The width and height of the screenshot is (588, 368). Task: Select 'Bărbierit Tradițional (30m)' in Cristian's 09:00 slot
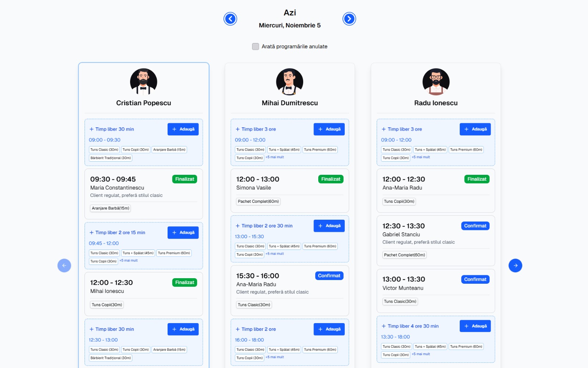point(111,158)
